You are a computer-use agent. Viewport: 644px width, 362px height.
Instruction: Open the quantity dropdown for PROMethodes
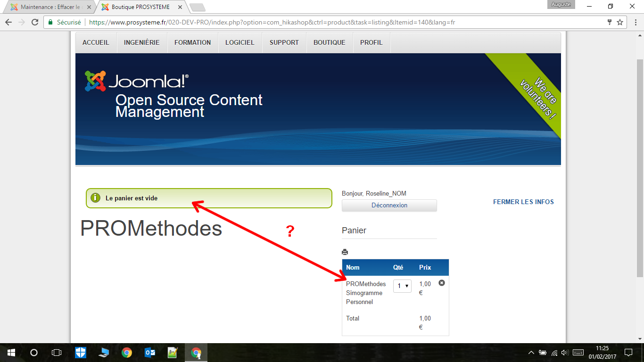(x=402, y=286)
